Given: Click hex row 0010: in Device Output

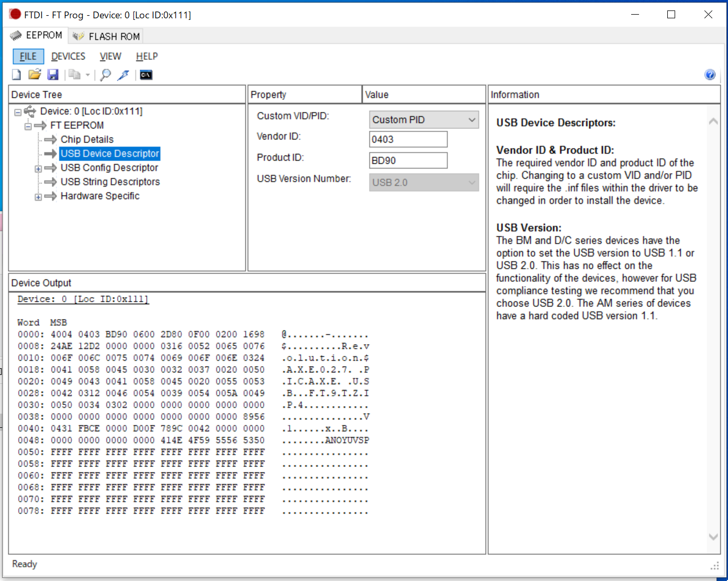Looking at the screenshot, I should click(193, 358).
